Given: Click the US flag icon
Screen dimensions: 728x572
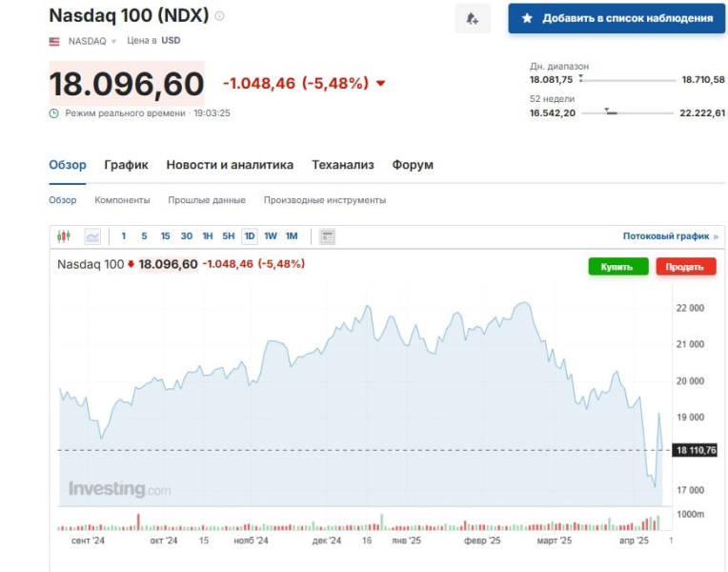Looking at the screenshot, I should [x=54, y=41].
